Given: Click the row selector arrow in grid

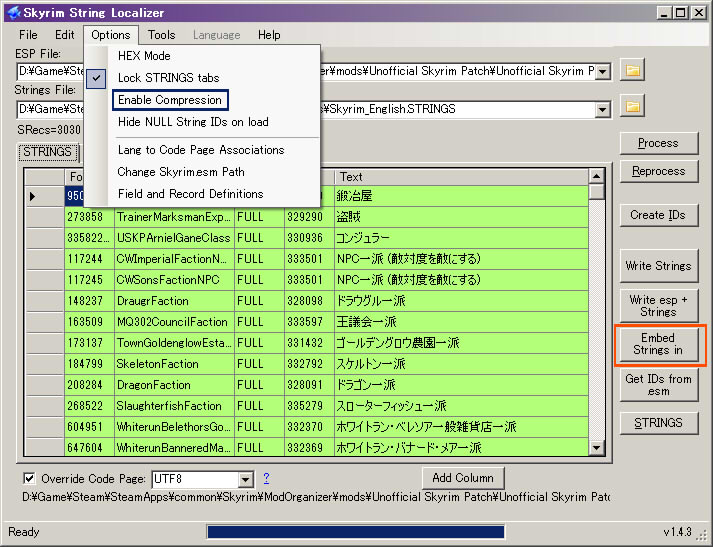Looking at the screenshot, I should (32, 196).
